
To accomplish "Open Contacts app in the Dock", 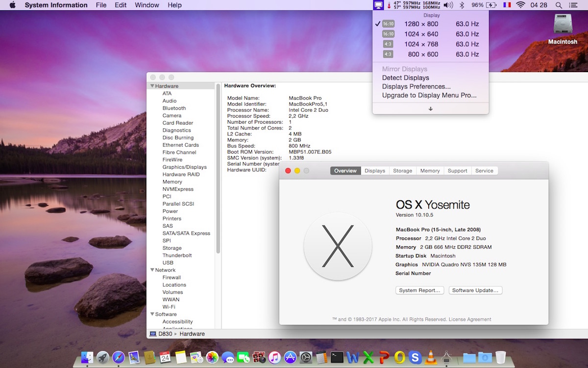I will pos(149,358).
